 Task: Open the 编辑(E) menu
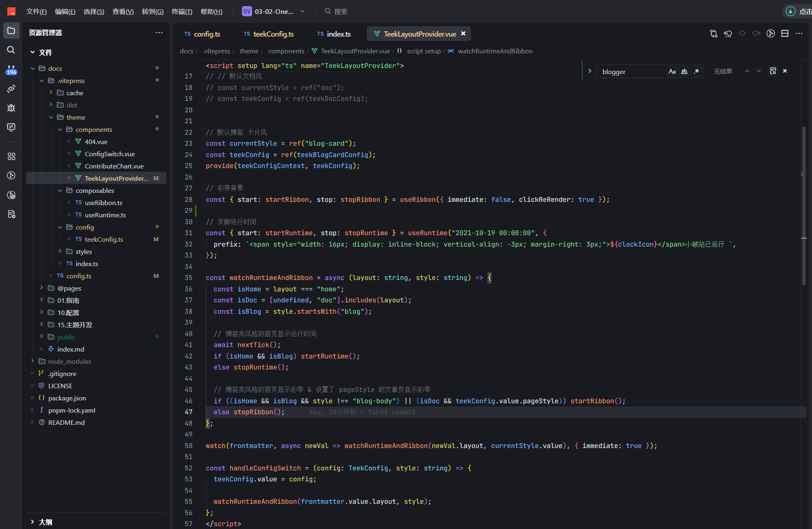coord(65,11)
